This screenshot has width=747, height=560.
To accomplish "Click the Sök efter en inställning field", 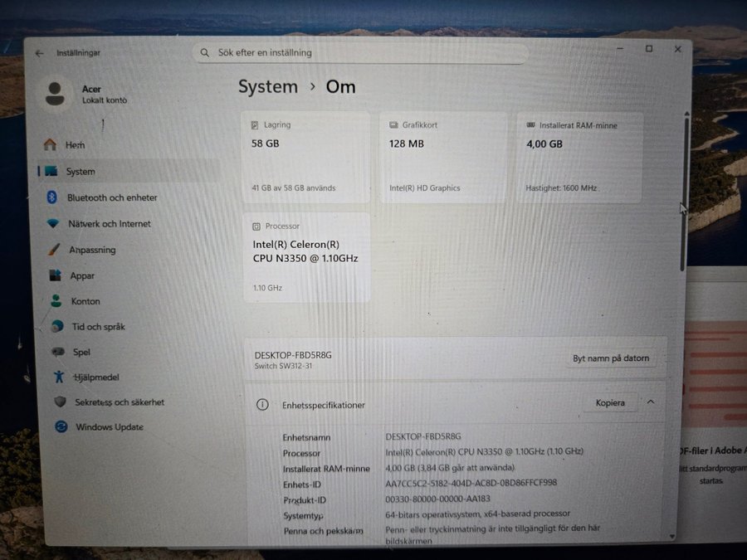I will 361,53.
